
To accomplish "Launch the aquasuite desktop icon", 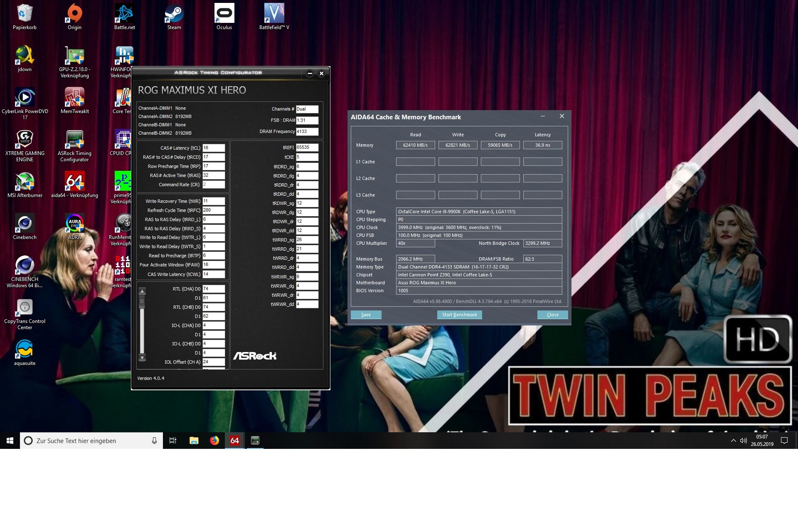I will click(x=25, y=352).
